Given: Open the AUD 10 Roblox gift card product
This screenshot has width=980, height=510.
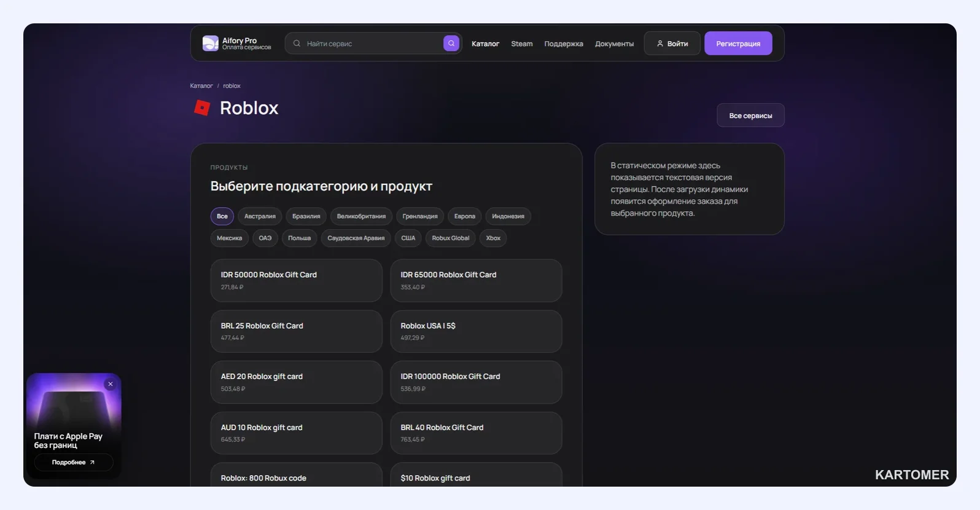Looking at the screenshot, I should (x=297, y=433).
